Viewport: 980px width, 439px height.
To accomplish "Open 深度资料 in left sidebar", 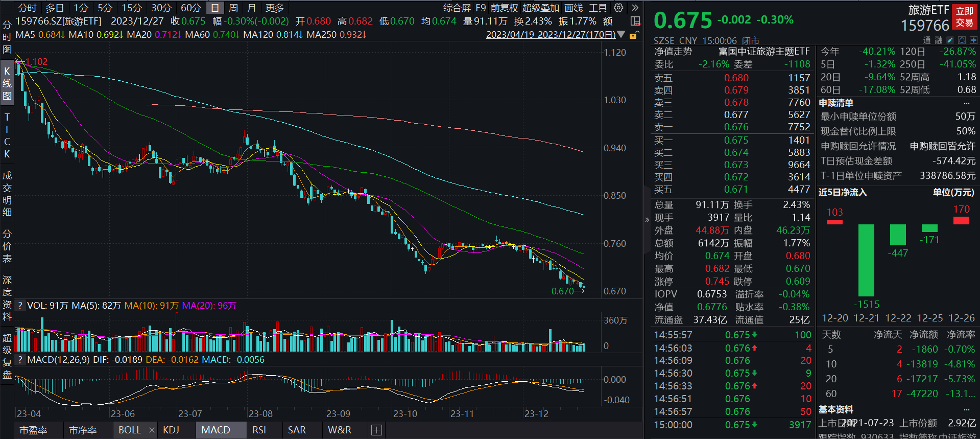I will point(7,298).
